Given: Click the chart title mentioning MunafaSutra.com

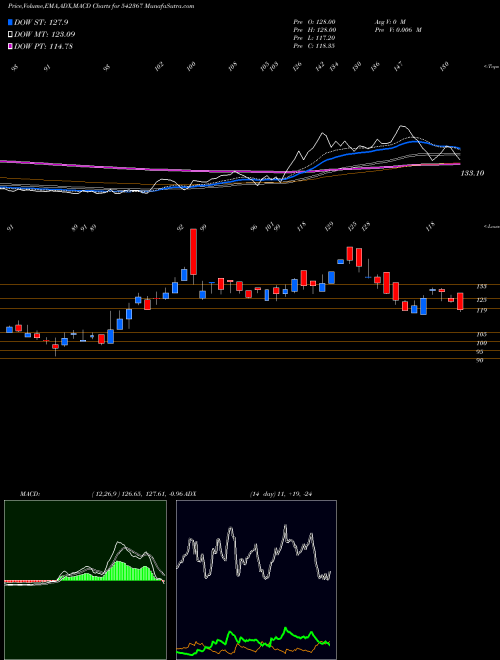Looking at the screenshot, I should coord(101,6).
